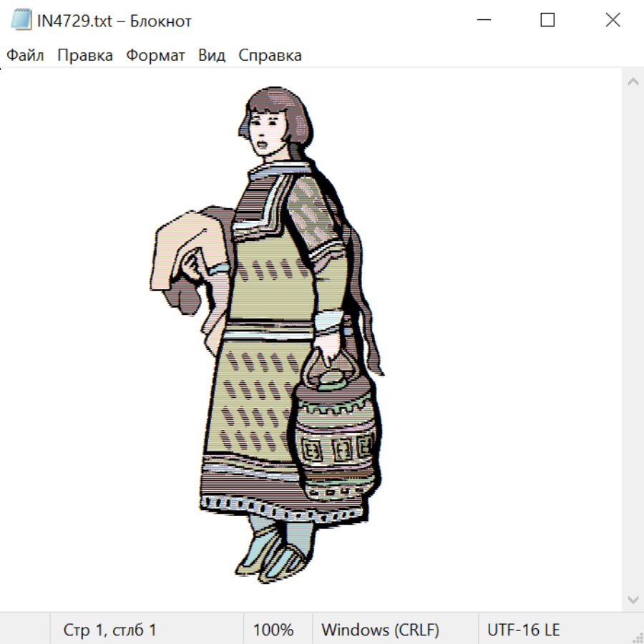Click the scrollbar up arrow
644x644 pixels.
point(633,82)
